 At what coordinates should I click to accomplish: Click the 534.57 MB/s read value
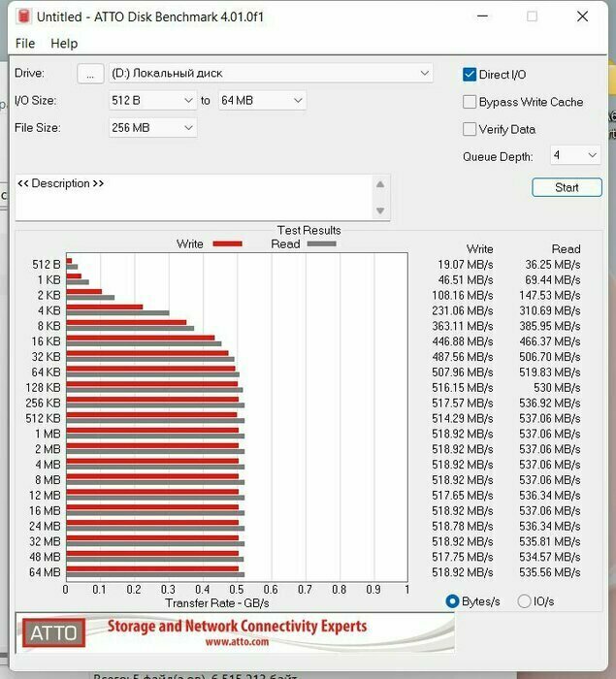(x=550, y=557)
